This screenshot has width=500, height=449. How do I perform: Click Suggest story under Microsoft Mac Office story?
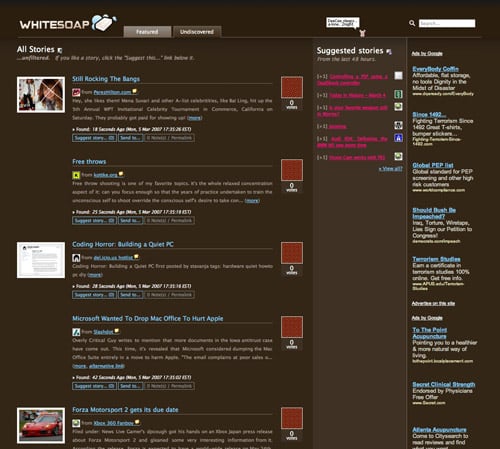[x=94, y=386]
